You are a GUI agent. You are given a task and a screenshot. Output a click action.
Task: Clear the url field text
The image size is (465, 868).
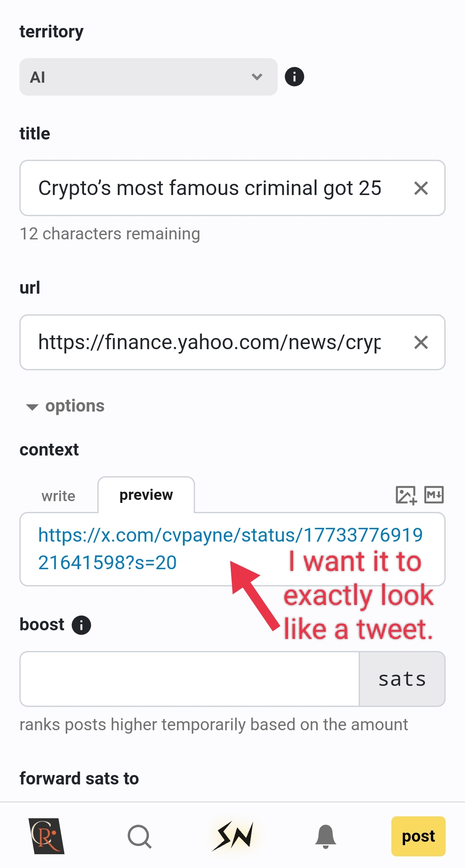click(421, 342)
